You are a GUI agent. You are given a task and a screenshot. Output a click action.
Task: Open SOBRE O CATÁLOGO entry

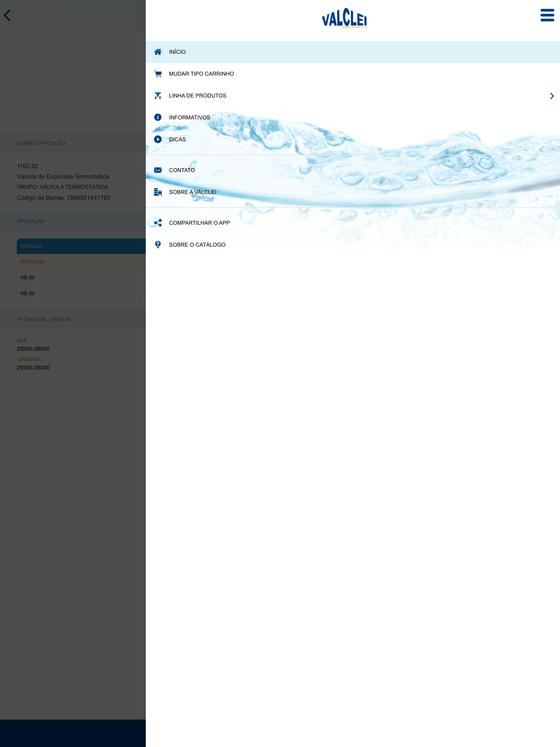point(353,244)
